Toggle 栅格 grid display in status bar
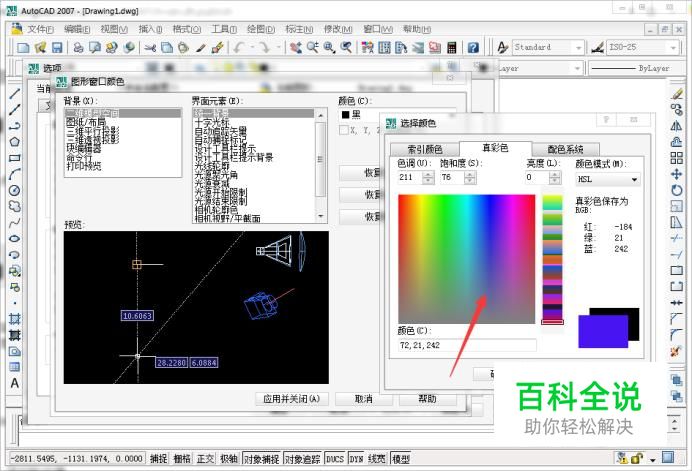 182,459
